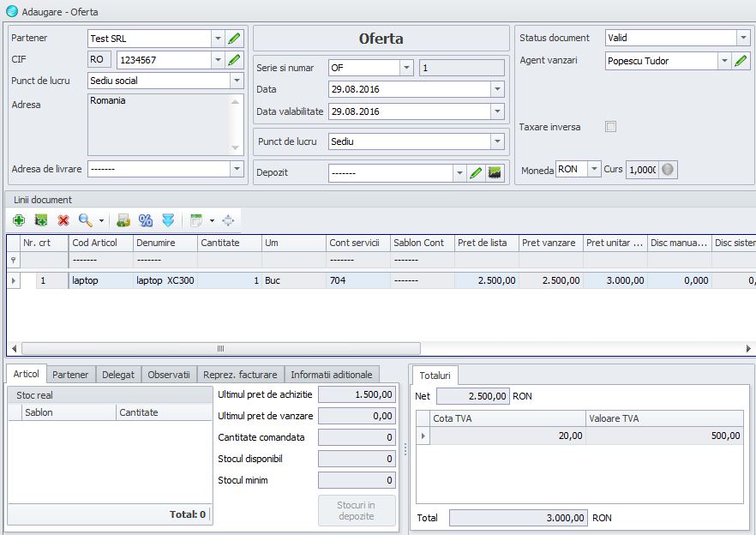Click the grid layout table icon
This screenshot has width=756, height=535.
[196, 220]
